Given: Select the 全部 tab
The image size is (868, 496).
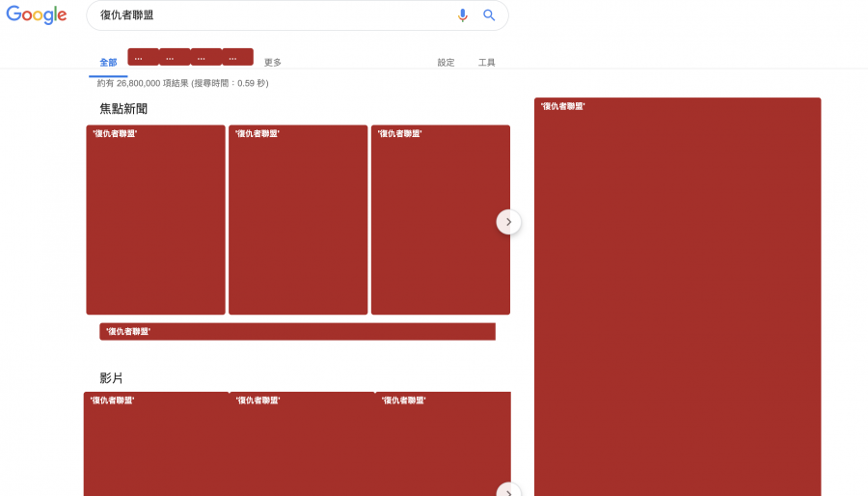Looking at the screenshot, I should coord(108,63).
